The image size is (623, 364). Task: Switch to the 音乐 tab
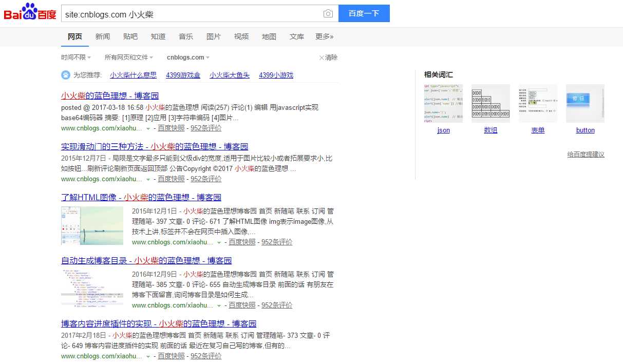click(186, 36)
